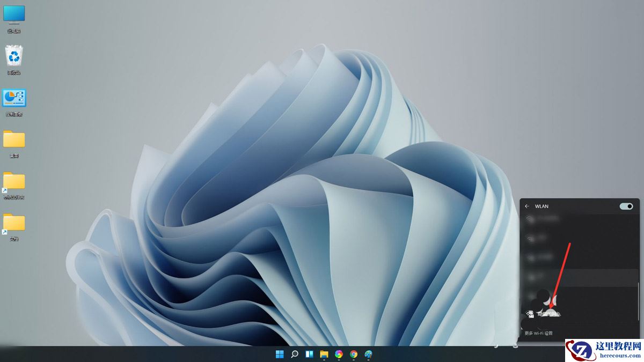
Task: Click the Wi-Fi signal icon of the hidden network
Action: [530, 313]
